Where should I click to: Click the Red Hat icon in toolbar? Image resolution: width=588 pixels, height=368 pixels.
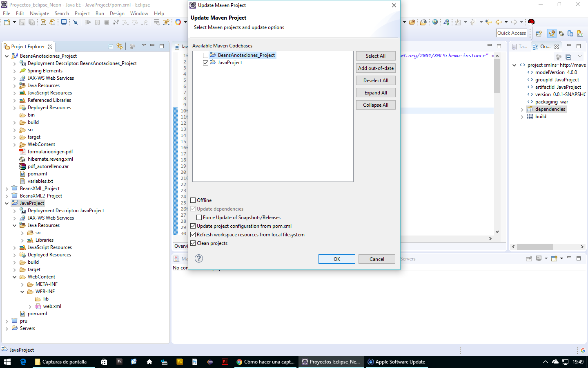(x=531, y=22)
